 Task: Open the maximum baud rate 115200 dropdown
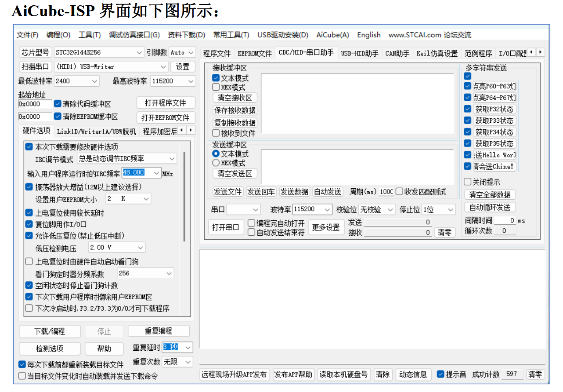191,81
